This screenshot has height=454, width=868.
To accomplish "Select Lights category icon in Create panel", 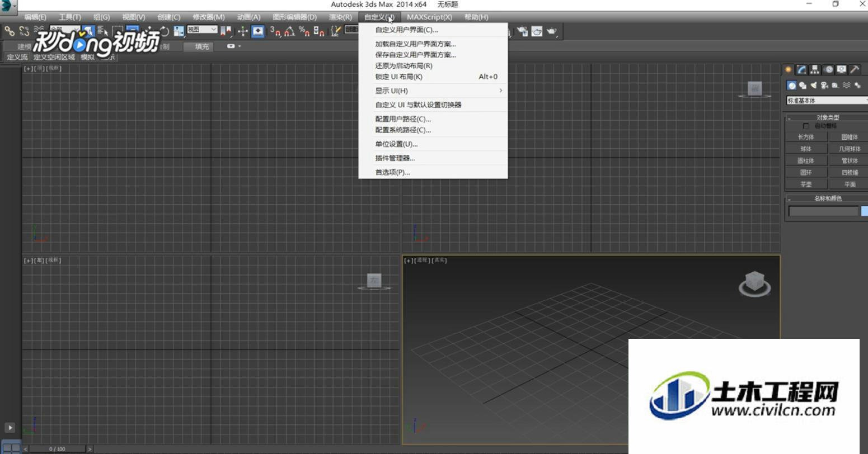I will coord(814,85).
